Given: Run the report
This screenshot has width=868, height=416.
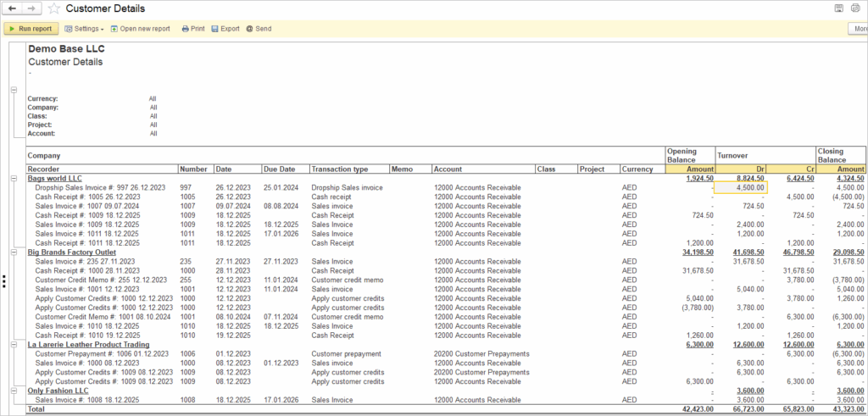Looking at the screenshot, I should pos(31,29).
